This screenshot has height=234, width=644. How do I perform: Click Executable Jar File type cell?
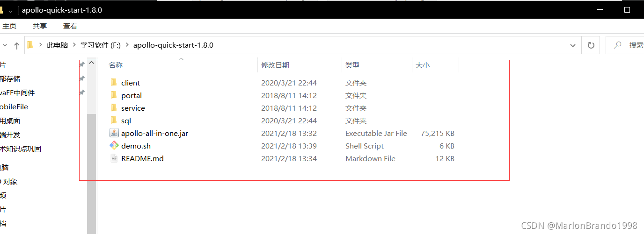tap(376, 133)
